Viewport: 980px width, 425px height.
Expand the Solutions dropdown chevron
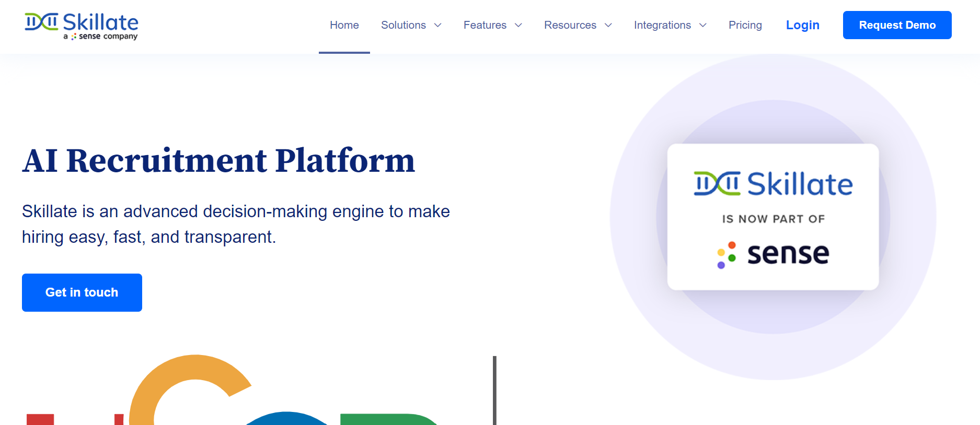point(438,25)
